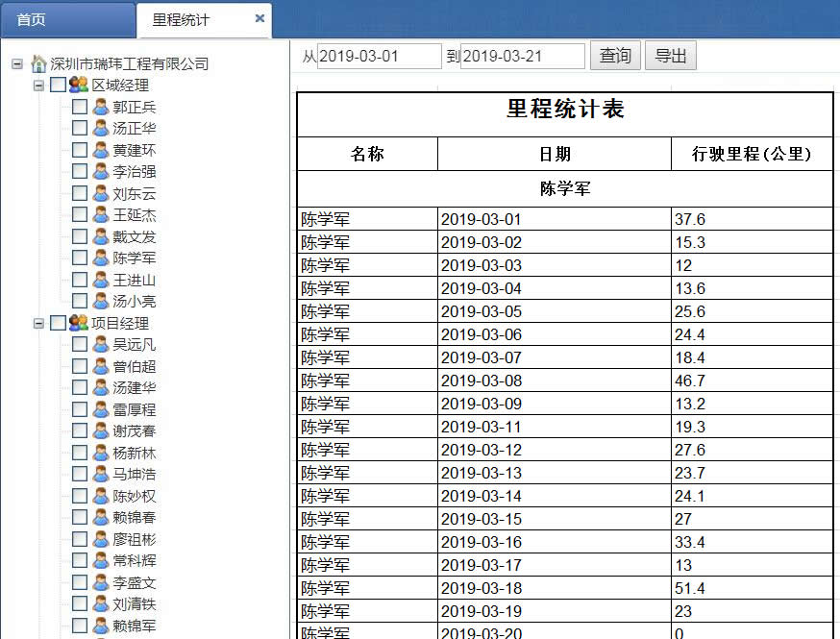Click the user icon beside 杨新林
Image resolution: width=840 pixels, height=639 pixels.
(101, 453)
